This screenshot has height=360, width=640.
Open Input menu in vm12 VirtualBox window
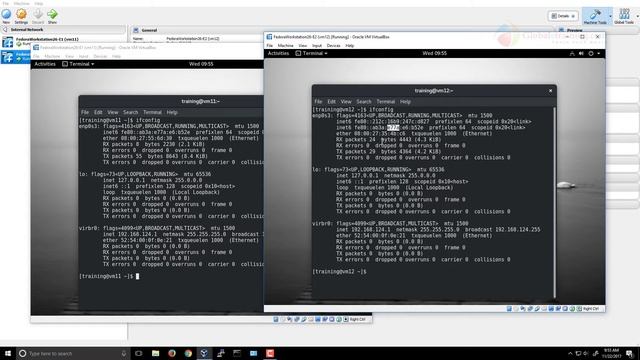point(317,46)
